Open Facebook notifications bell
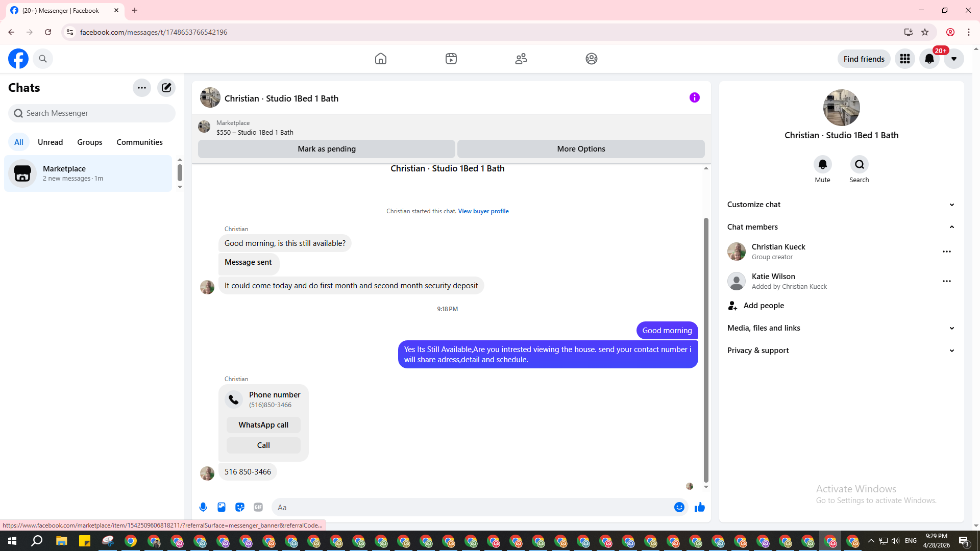 pos(929,59)
